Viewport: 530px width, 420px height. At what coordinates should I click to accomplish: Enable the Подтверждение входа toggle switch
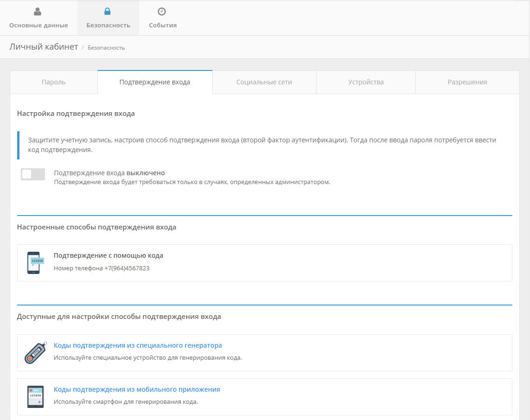click(x=33, y=174)
